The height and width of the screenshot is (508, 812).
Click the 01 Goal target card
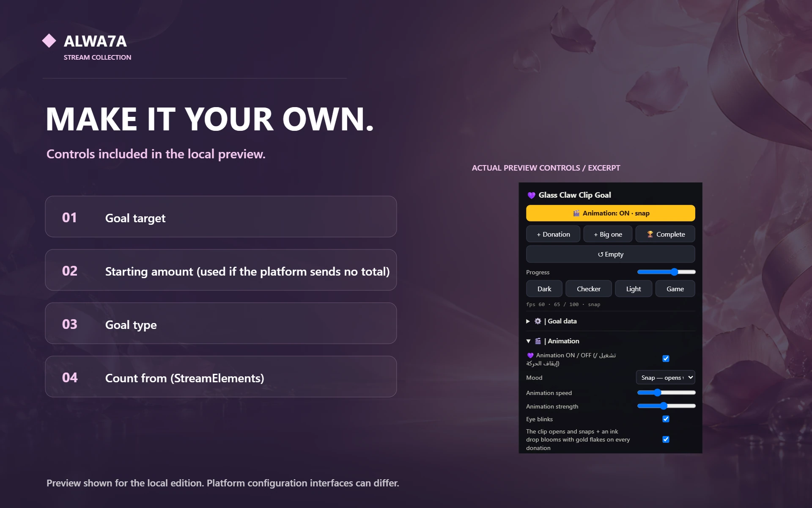221,217
